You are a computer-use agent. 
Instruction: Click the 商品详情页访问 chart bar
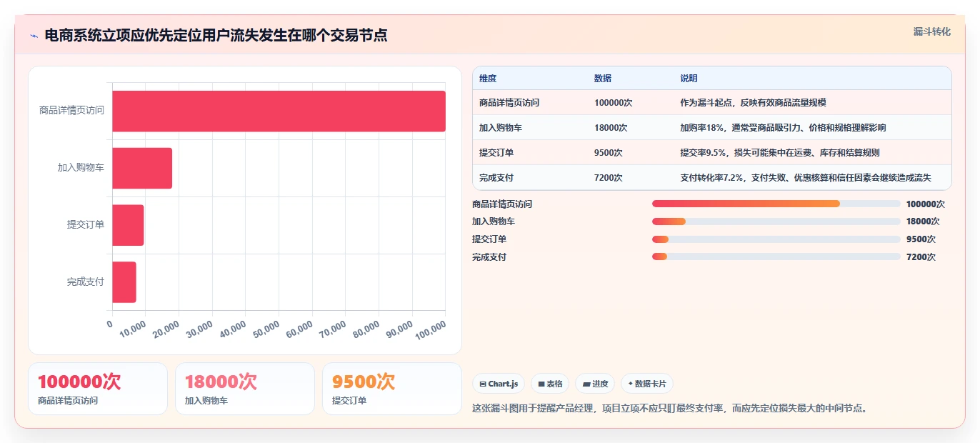pos(279,111)
